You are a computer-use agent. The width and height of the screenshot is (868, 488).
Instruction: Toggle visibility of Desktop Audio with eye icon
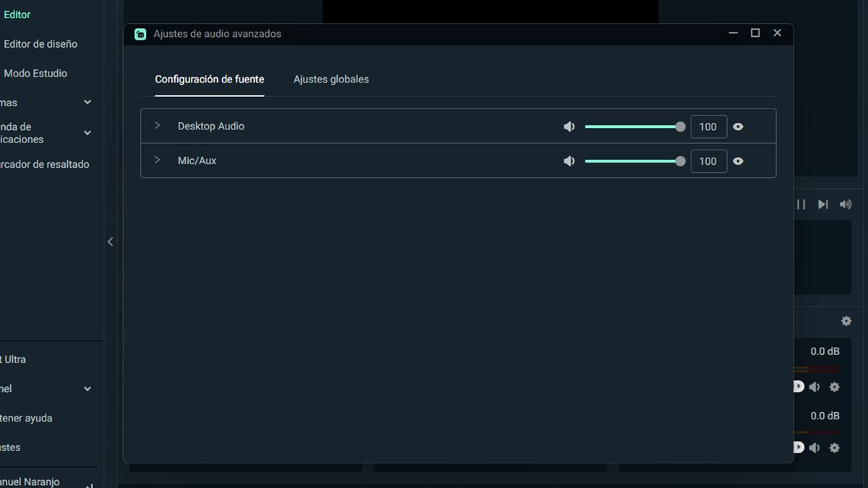(738, 126)
